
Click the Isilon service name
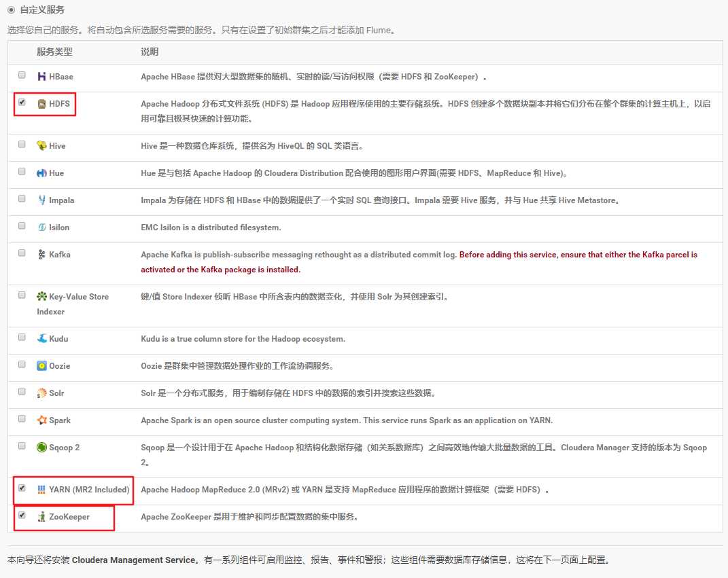[59, 228]
